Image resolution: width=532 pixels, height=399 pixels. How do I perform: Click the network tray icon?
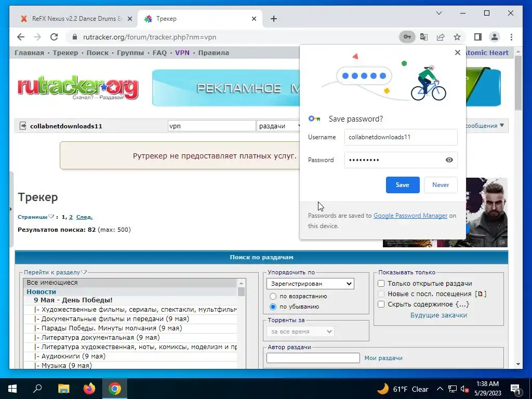click(x=453, y=389)
